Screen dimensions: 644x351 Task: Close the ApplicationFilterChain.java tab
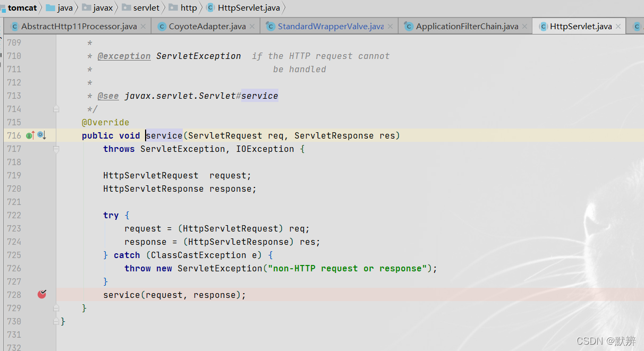tap(525, 27)
